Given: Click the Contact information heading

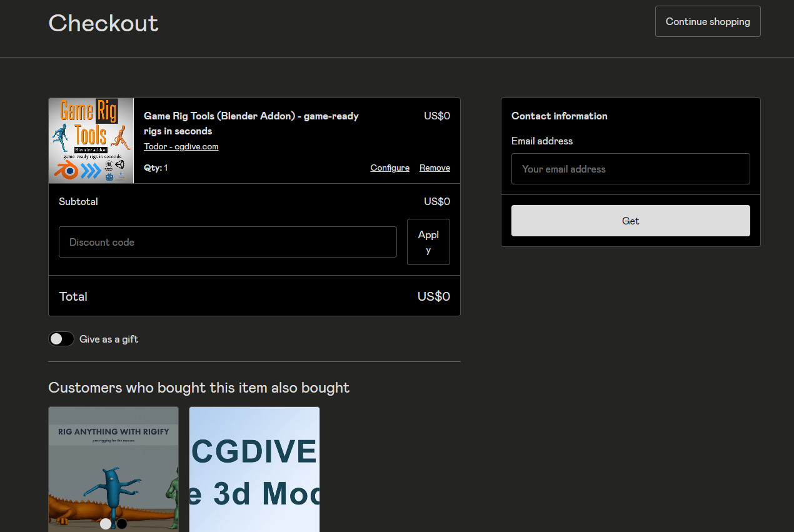Looking at the screenshot, I should pos(560,116).
